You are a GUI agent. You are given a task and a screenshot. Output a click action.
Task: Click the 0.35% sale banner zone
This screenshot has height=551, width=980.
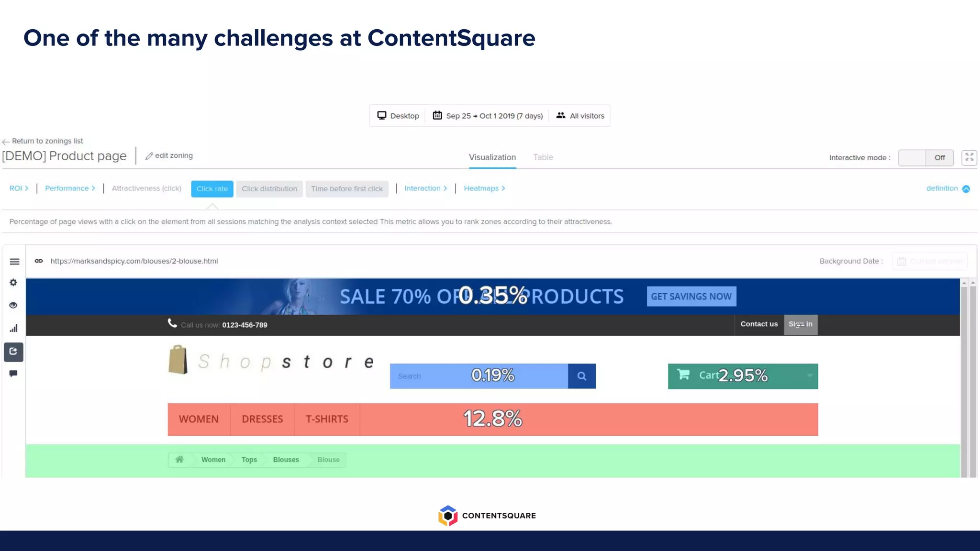point(493,296)
